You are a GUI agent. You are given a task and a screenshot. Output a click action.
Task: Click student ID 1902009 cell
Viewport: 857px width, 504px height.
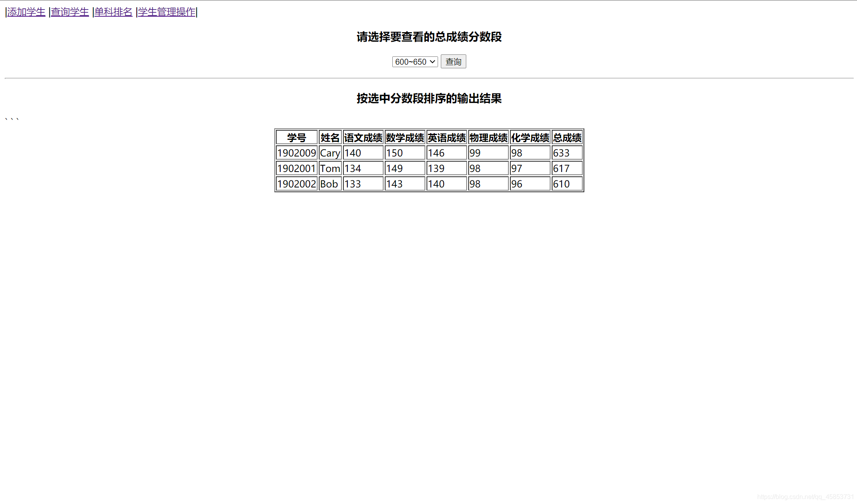click(x=297, y=153)
